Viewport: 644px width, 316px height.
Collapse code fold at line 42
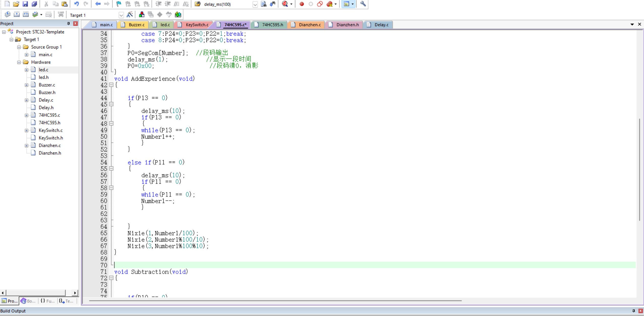[111, 85]
